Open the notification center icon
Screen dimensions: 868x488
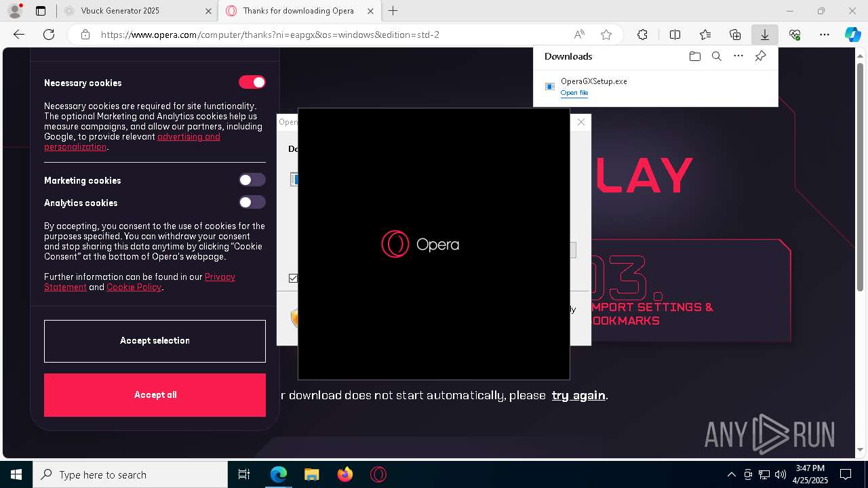[x=846, y=474]
